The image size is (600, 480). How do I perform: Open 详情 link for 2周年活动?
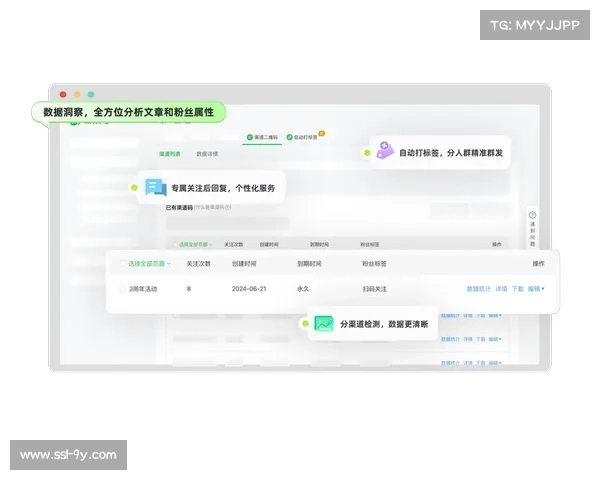[501, 289]
